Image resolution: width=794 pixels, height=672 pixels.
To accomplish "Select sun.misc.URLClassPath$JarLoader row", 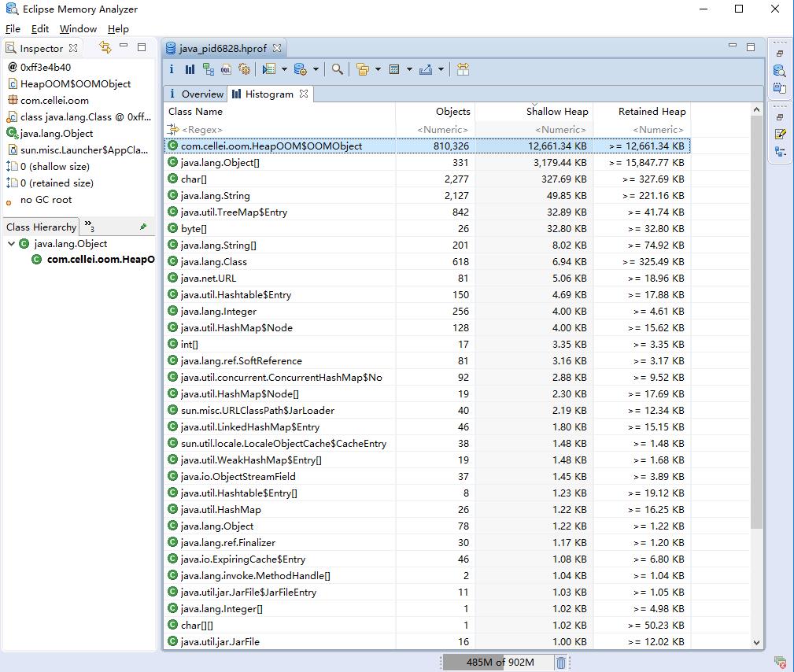I will pyautogui.click(x=427, y=410).
